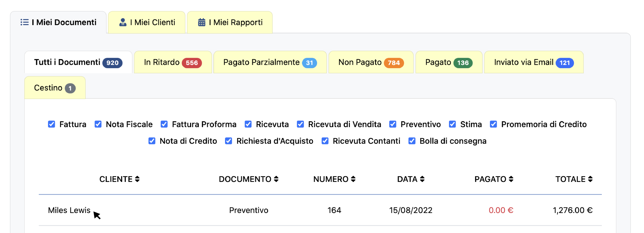Viewport: 644px width, 233px height.
Task: Click the sort arrows next to CLIENTE
Action: pyautogui.click(x=137, y=179)
